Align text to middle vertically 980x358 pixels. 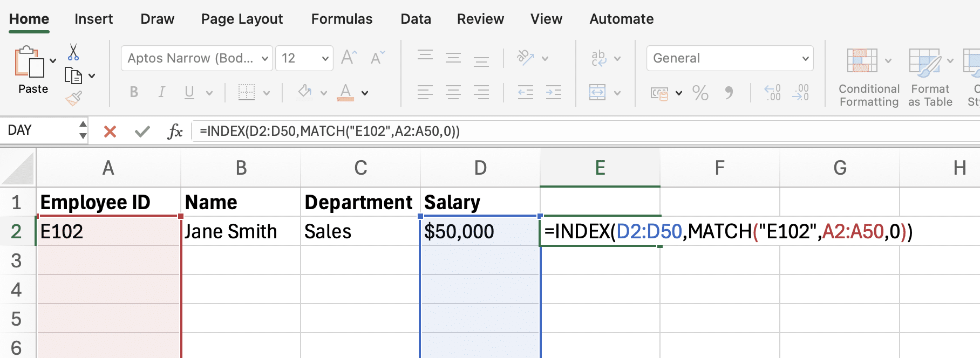(453, 58)
